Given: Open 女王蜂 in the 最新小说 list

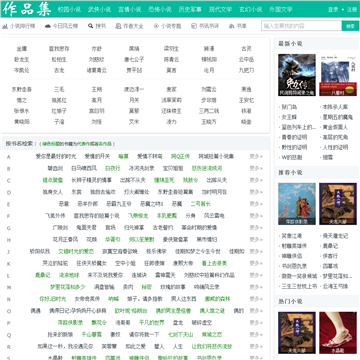Looking at the screenshot, I should (289, 117).
